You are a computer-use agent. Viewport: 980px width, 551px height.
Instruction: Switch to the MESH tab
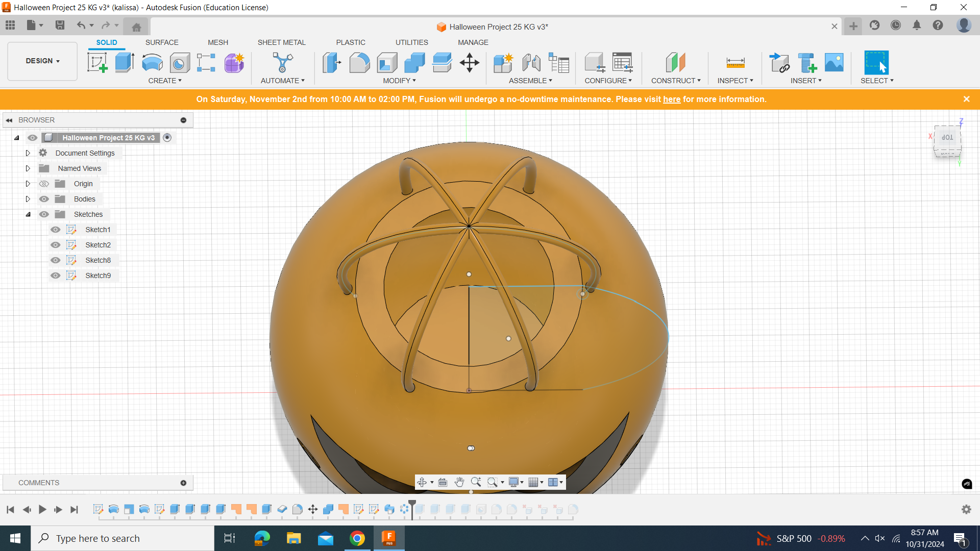tap(218, 42)
